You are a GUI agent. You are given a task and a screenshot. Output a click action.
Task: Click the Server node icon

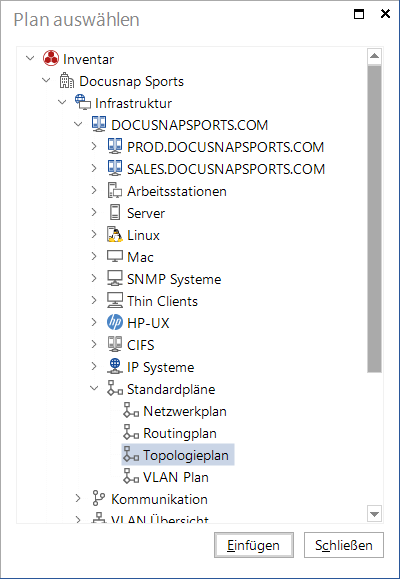(x=115, y=212)
